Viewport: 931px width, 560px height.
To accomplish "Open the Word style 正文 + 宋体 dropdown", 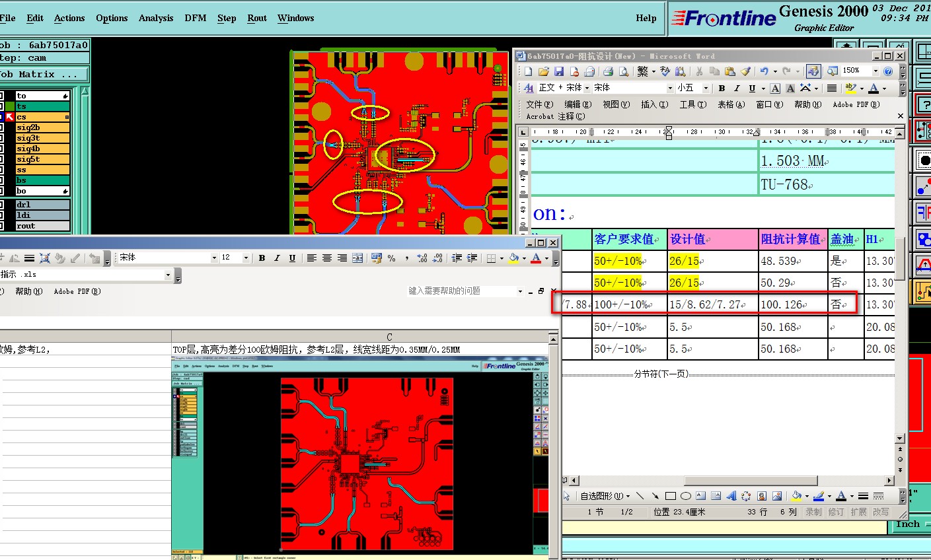I will pyautogui.click(x=587, y=88).
